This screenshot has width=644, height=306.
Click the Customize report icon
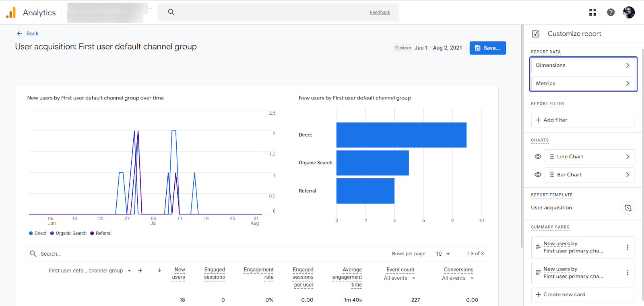point(536,34)
